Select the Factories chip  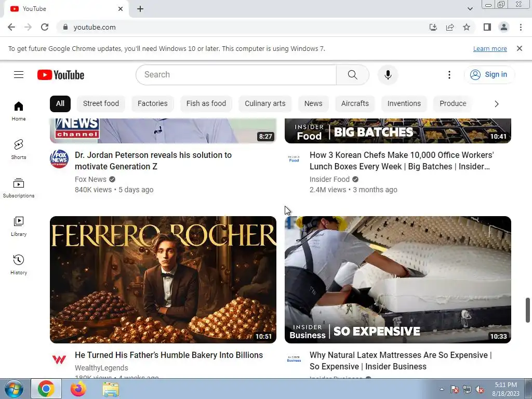[x=153, y=103]
